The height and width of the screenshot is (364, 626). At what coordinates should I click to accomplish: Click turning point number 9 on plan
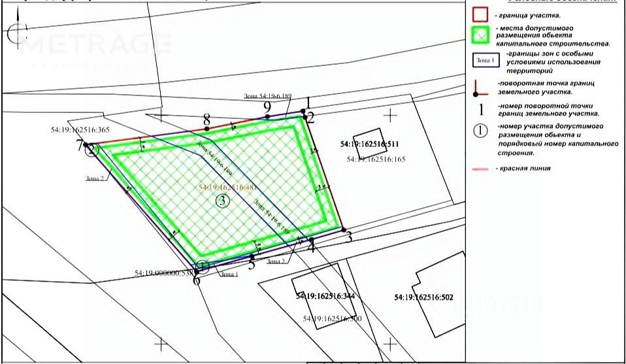(267, 107)
